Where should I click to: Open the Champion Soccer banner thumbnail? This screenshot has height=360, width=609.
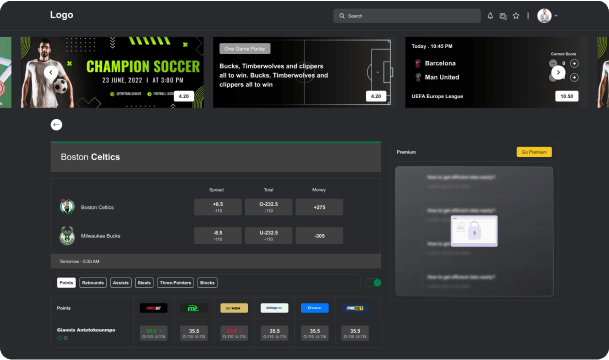click(112, 72)
